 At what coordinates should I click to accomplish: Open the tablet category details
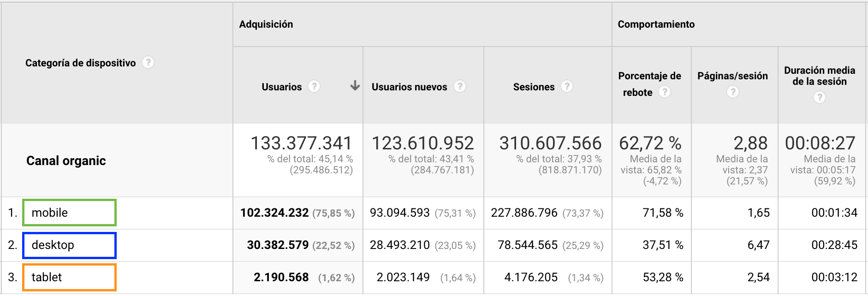[x=47, y=277]
